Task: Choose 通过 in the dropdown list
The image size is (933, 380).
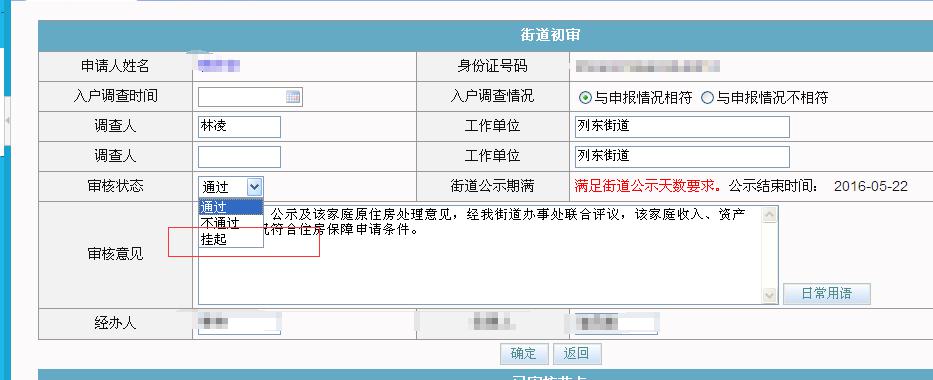Action: 230,207
